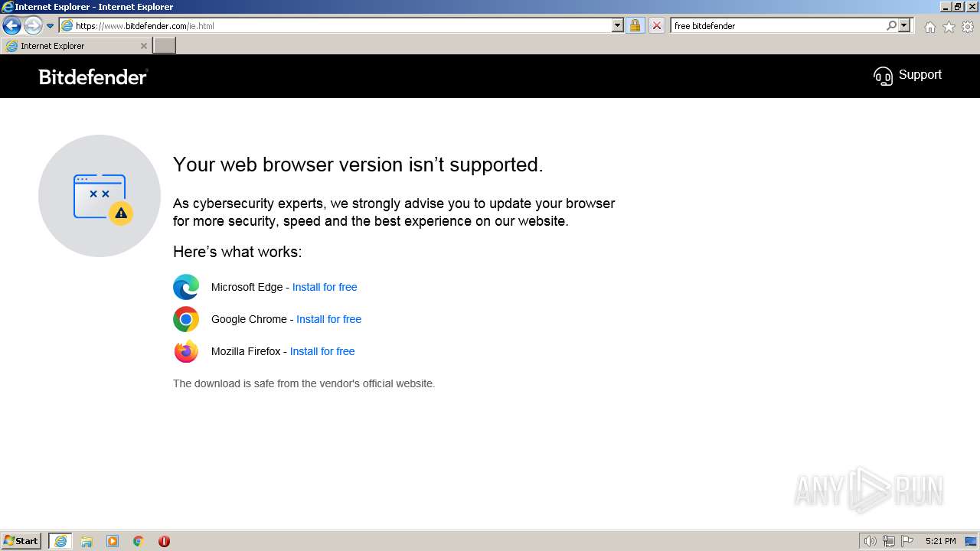Click the Bitdefender logo
This screenshot has width=980, height=551.
point(93,77)
